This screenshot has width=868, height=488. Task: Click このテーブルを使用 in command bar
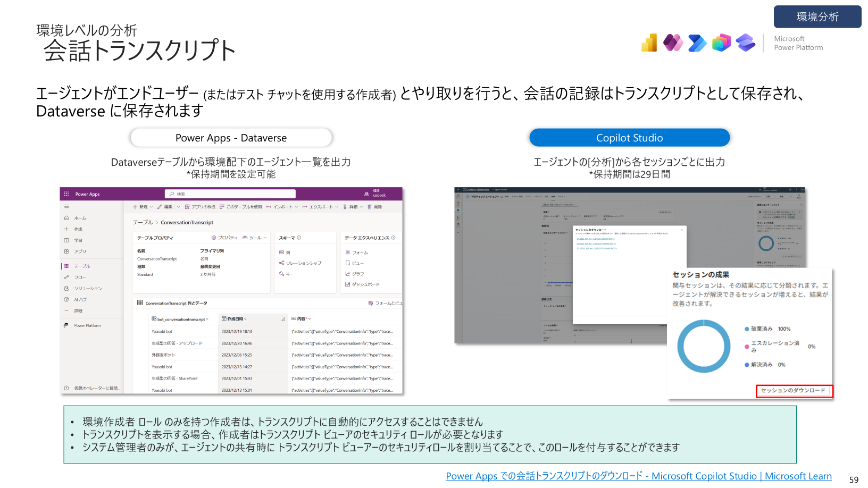(x=240, y=207)
